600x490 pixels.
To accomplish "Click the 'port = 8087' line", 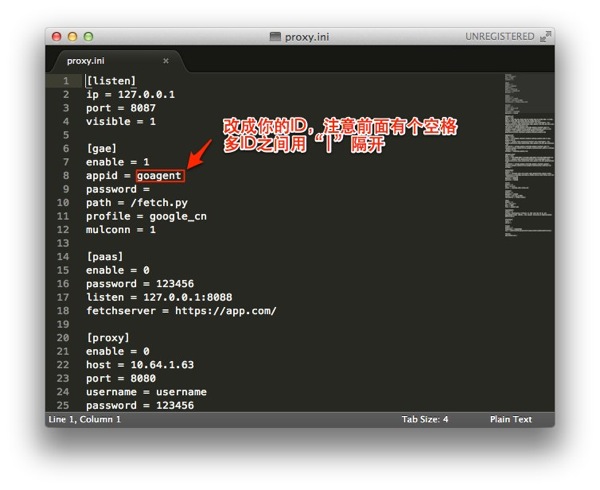I will point(121,108).
